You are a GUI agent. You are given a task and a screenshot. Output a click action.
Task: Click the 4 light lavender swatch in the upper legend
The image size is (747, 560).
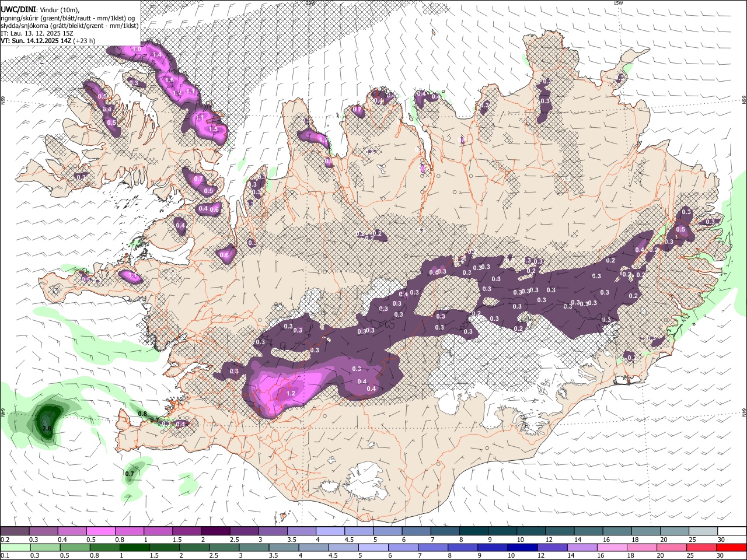coord(329,531)
